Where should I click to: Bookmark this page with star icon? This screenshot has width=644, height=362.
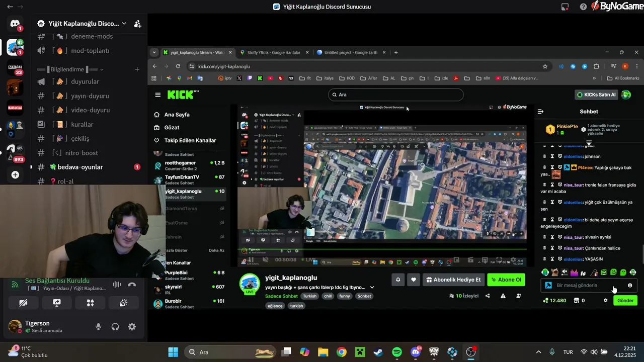tap(545, 66)
